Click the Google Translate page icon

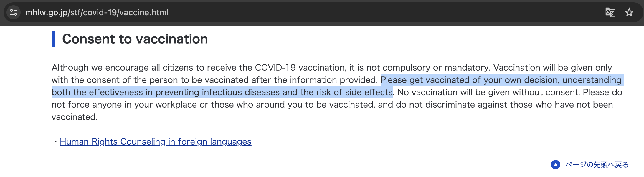tap(610, 12)
